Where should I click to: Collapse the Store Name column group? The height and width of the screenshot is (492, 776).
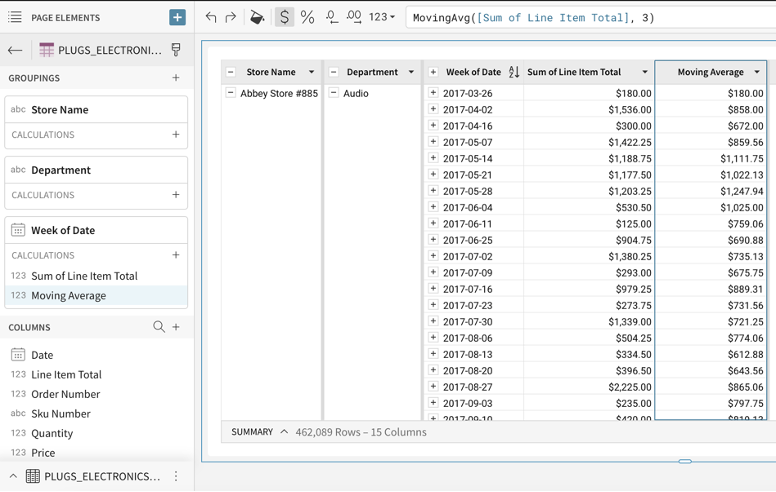pos(231,72)
